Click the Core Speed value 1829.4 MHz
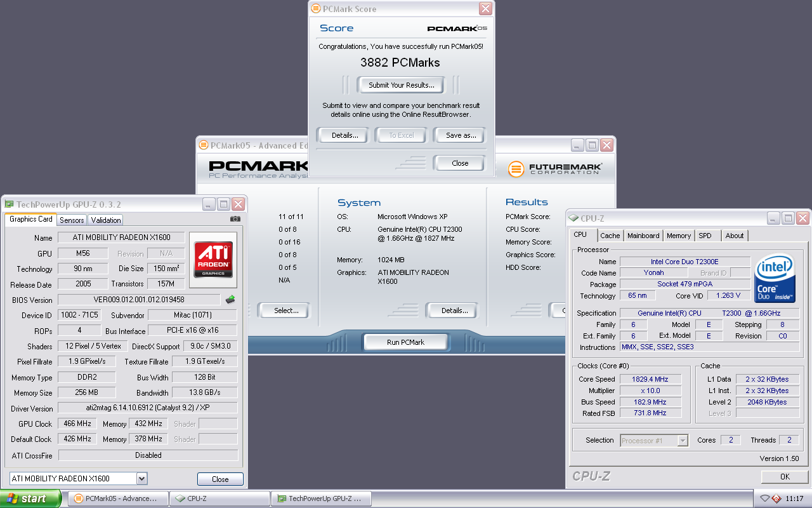 coord(651,379)
